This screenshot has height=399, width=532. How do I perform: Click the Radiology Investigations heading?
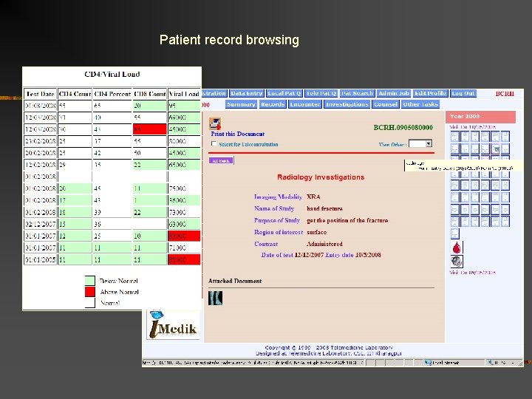click(321, 177)
